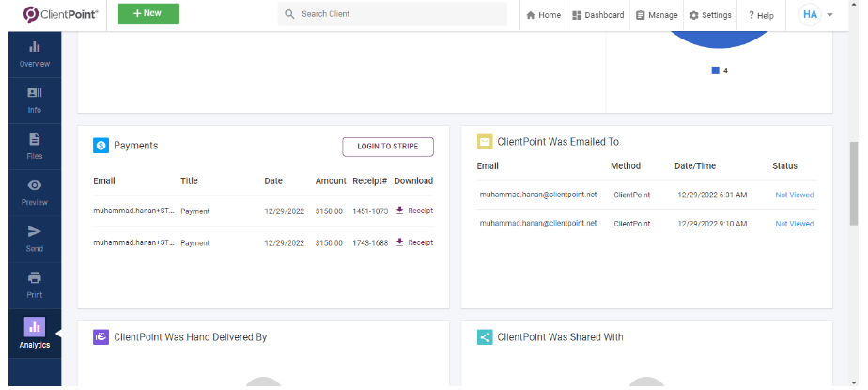Click payer email for receipt 1451-1073
Screen dimensions: 868x390
134,211
